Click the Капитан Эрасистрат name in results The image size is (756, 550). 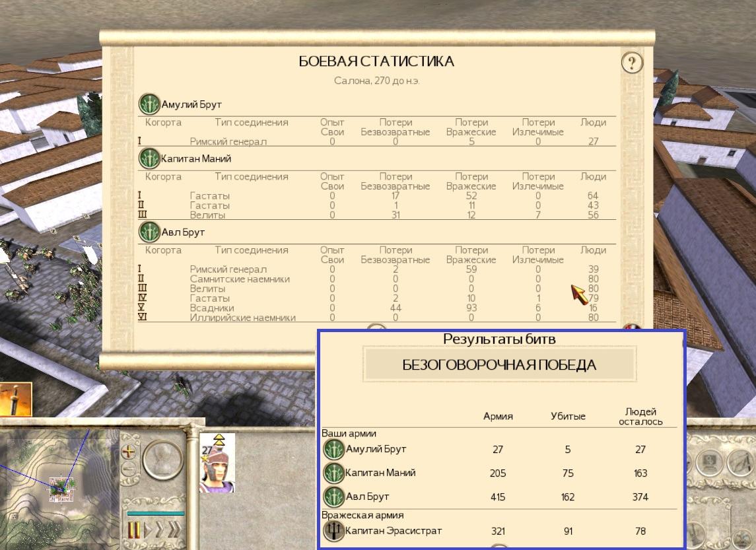tap(394, 532)
